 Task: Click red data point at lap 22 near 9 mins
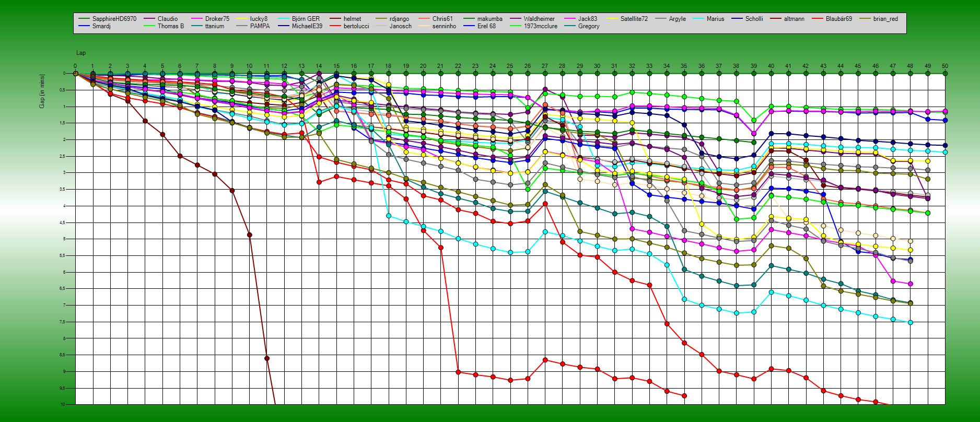click(x=458, y=372)
